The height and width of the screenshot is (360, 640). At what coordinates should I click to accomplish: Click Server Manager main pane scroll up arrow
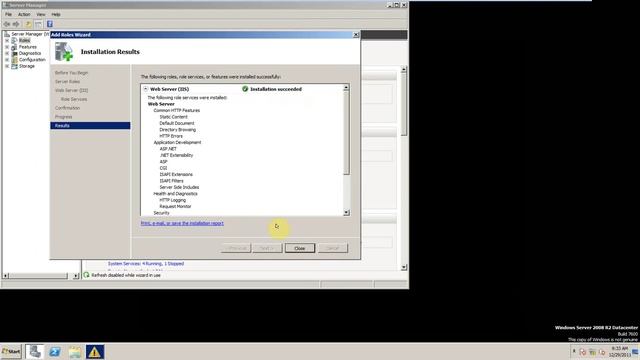click(404, 69)
